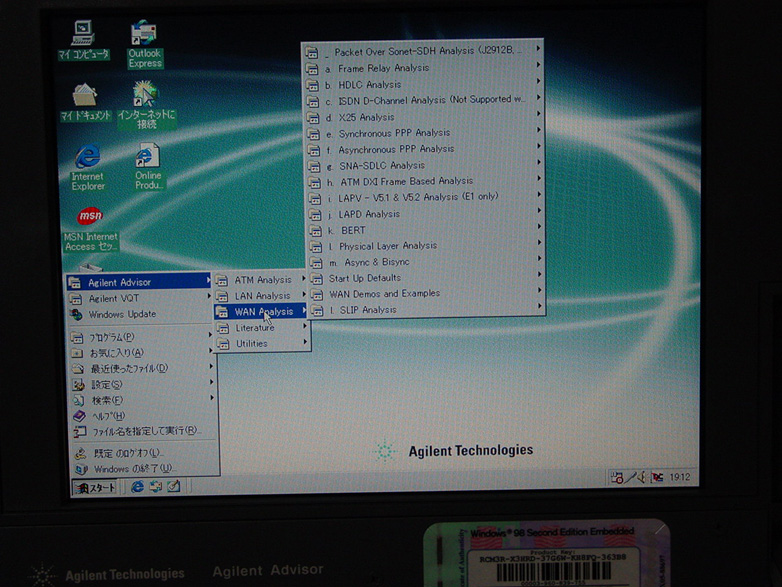Open the Synchronous PPP Analysis entry
The image size is (782, 587).
(424, 133)
